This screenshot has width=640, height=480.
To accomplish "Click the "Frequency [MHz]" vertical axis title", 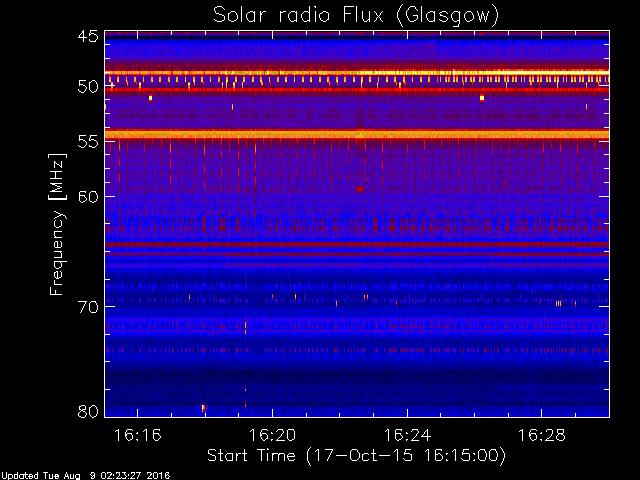I will pyautogui.click(x=57, y=224).
